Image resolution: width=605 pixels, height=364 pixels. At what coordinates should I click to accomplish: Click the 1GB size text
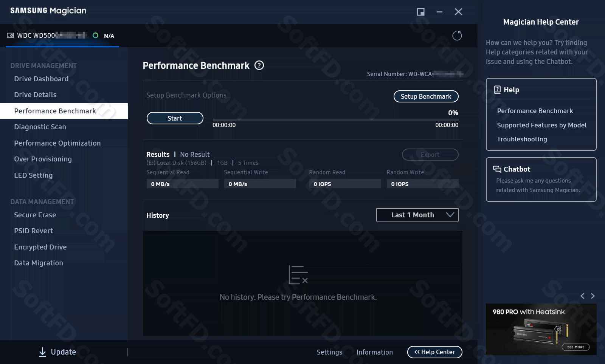[x=222, y=163]
